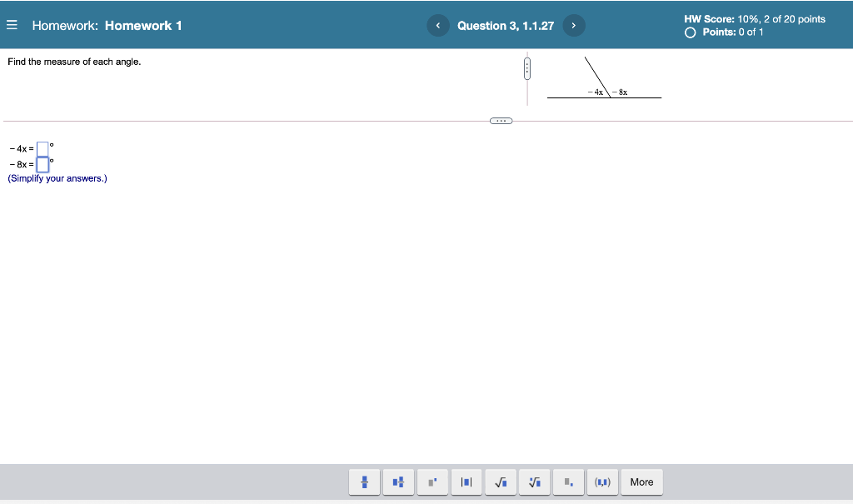Go to the previous question

pos(438,26)
